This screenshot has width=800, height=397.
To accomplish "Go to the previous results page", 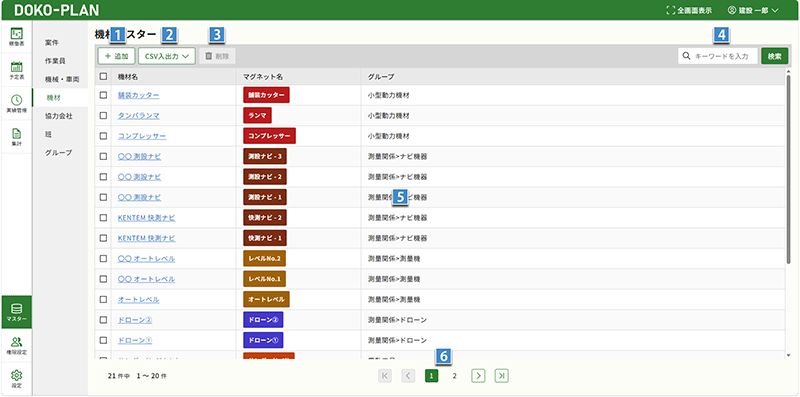I will (x=408, y=376).
